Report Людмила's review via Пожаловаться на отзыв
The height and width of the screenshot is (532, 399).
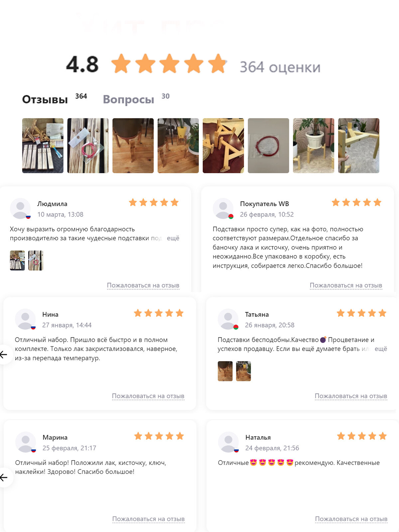point(143,285)
